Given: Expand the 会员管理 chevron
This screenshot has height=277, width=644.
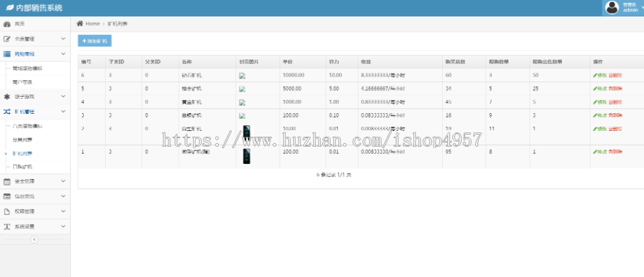Looking at the screenshot, I should click(63, 39).
